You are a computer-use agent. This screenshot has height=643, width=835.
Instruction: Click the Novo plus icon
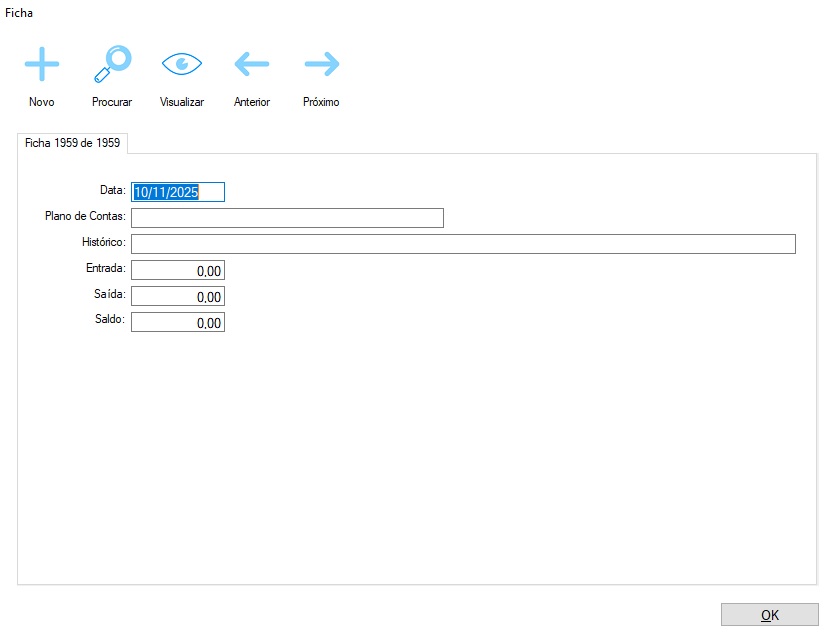[42, 64]
